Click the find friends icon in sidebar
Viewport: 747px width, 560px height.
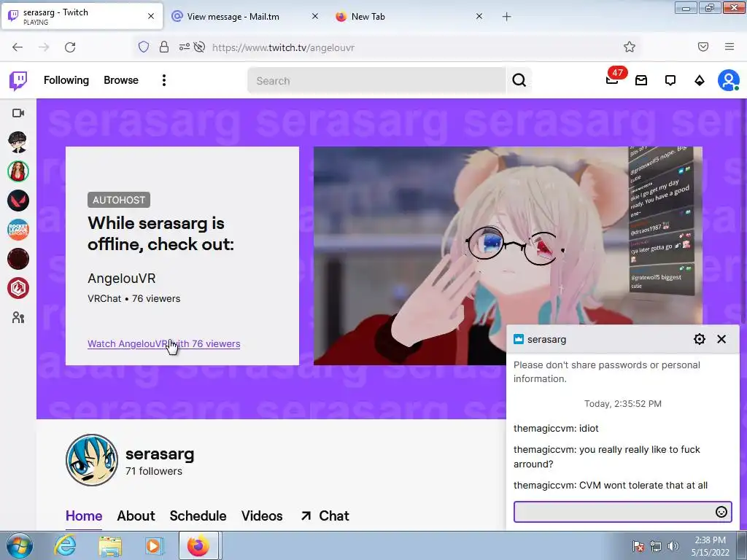(18, 318)
